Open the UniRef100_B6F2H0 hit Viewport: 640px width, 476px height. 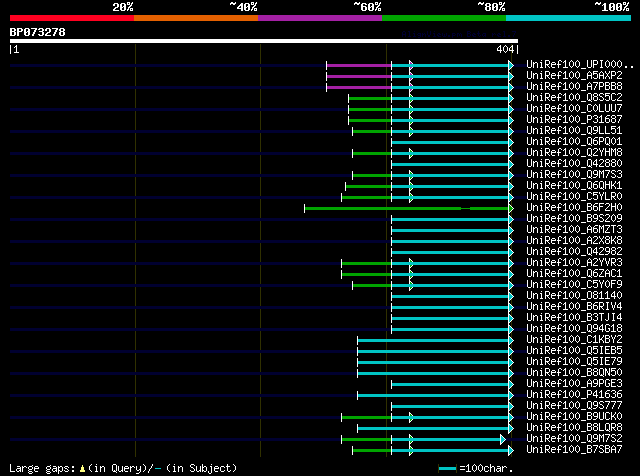click(574, 208)
